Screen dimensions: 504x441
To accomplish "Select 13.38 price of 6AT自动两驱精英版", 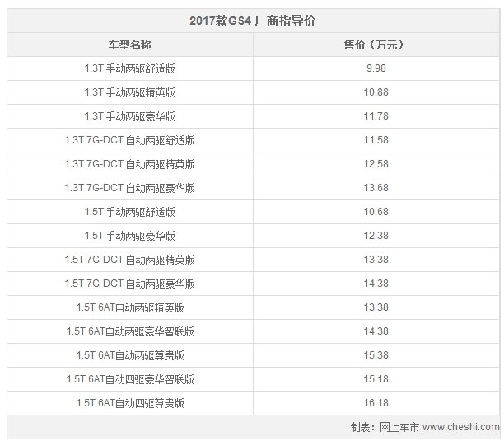I will (x=376, y=307).
